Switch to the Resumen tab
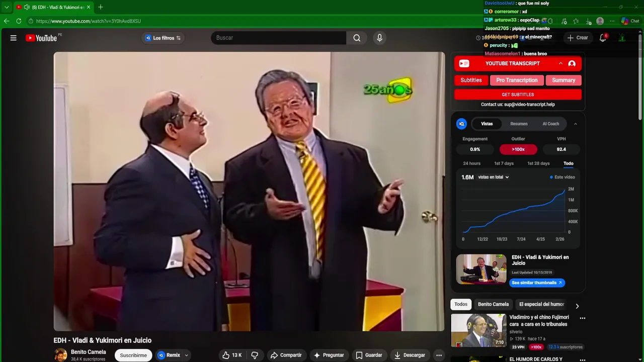The width and height of the screenshot is (644, 362). click(x=519, y=124)
